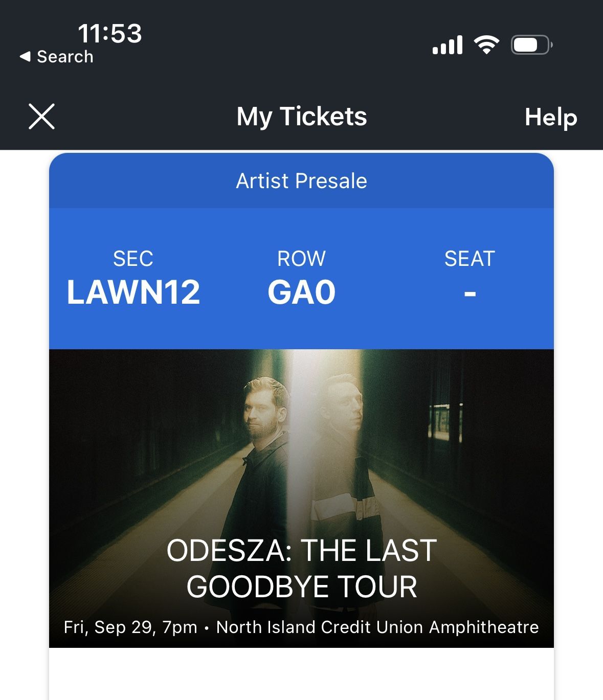Tap the Fri, Sep 29, 7pm date text
The width and height of the screenshot is (603, 700).
tap(130, 627)
